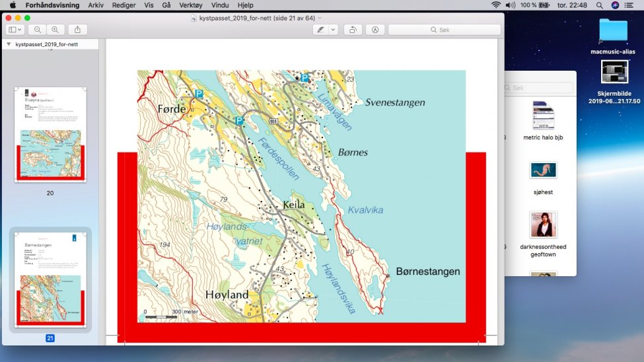Open the Gå menu
The width and height of the screenshot is (644, 362).
[x=166, y=5]
